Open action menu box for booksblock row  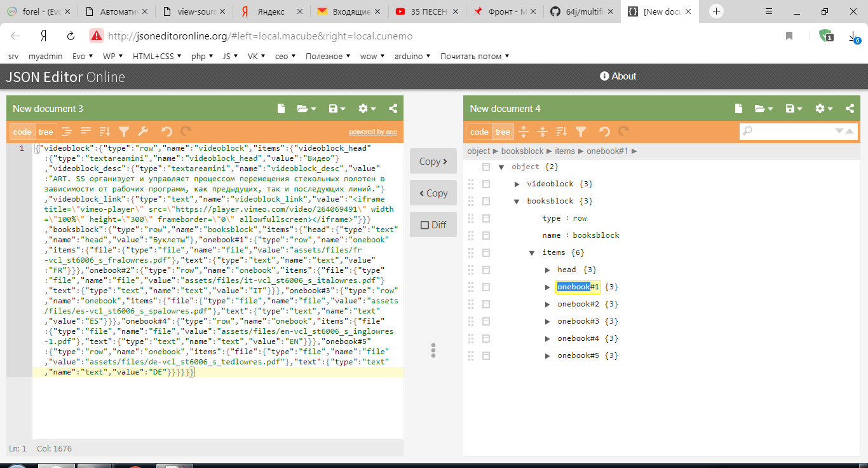coord(486,201)
